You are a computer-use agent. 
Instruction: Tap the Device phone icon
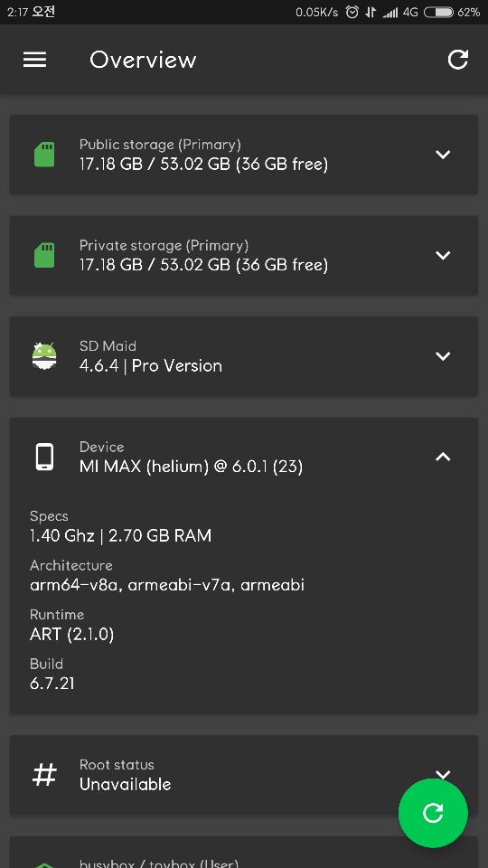44,457
